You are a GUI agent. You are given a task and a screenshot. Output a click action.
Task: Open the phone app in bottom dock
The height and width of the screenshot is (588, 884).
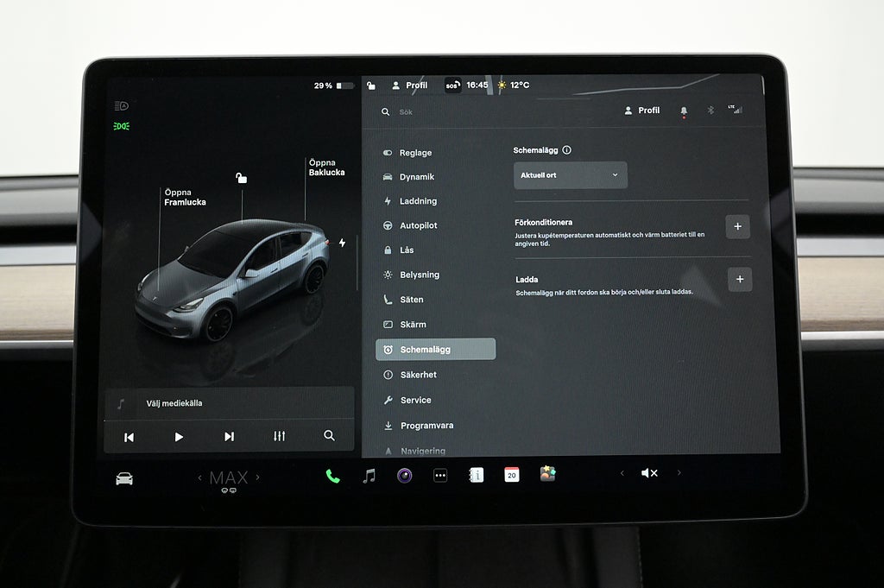coord(332,476)
